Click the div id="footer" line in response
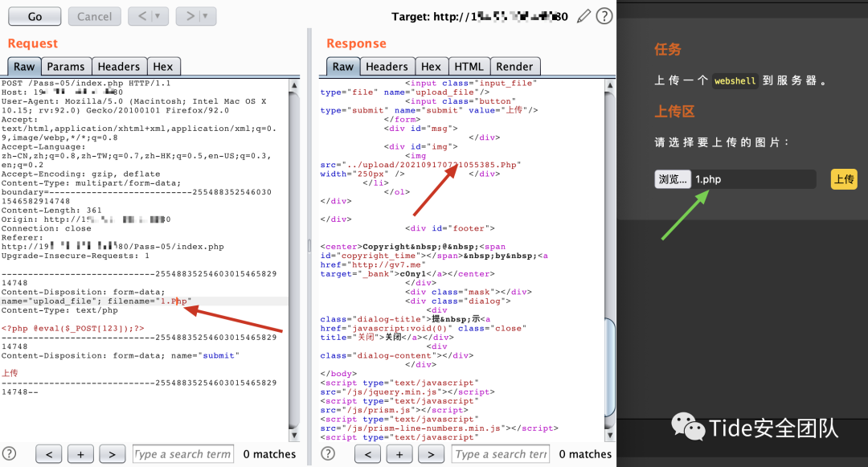The image size is (868, 467). click(x=449, y=228)
